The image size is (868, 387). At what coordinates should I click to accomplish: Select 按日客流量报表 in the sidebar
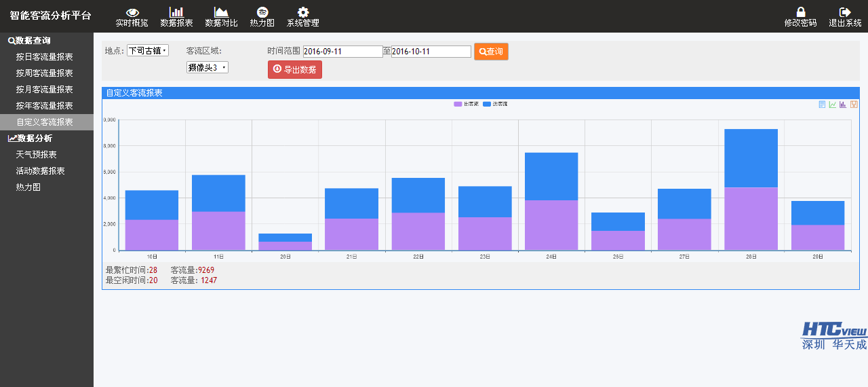[x=45, y=57]
